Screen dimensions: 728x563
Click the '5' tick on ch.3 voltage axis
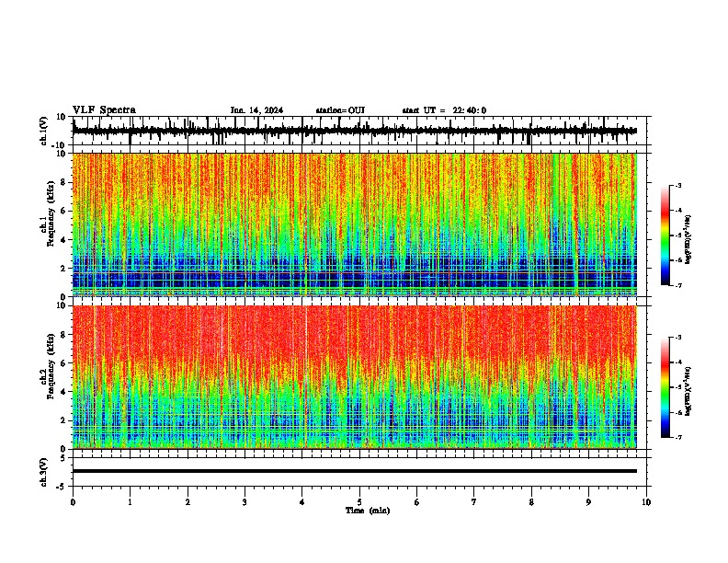[63, 458]
